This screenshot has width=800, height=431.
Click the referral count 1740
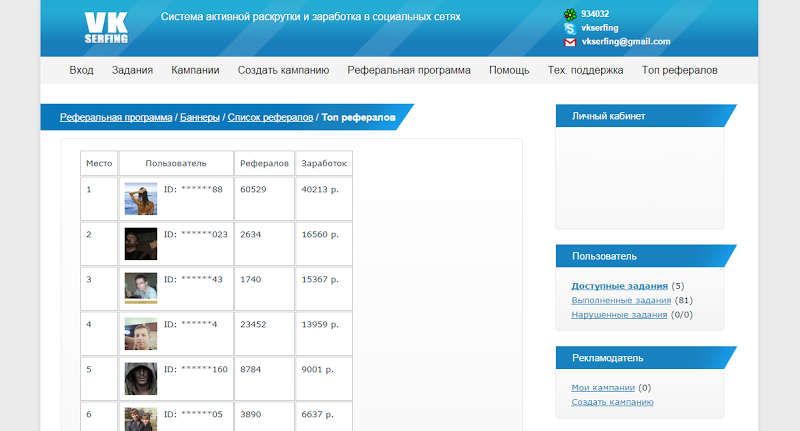(x=251, y=279)
